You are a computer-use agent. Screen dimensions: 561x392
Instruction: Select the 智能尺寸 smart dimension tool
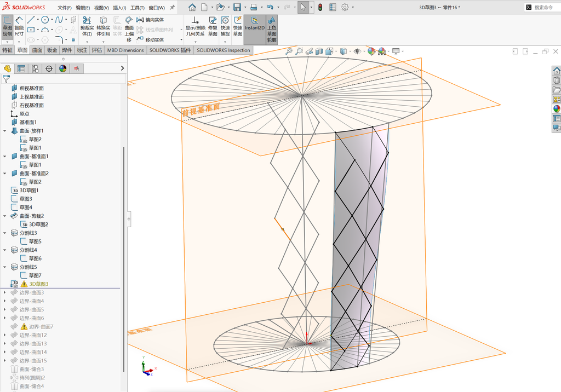tap(19, 26)
